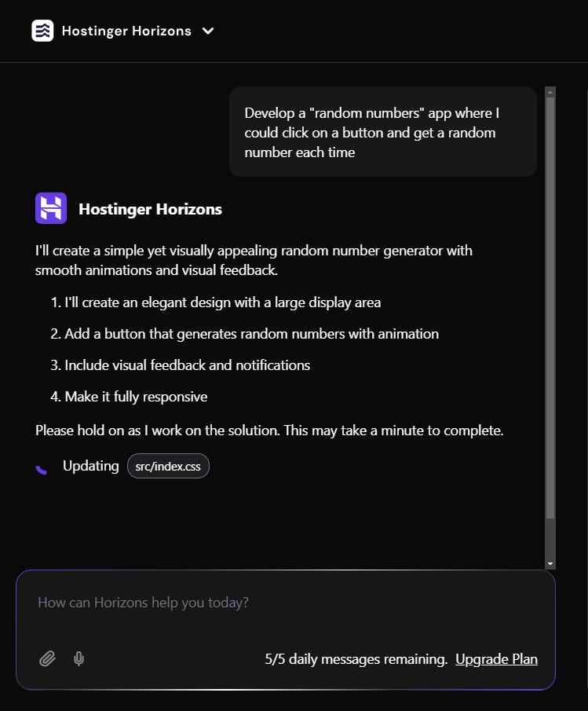Open the src/index.css file chip
This screenshot has width=588, height=711.
click(168, 467)
